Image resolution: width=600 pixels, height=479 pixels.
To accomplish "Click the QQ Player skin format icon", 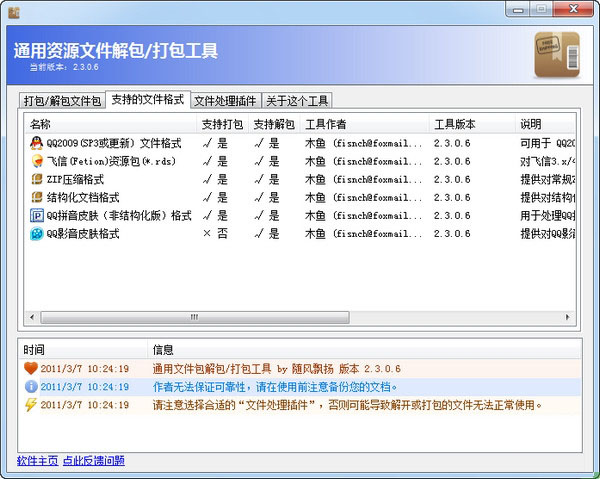I will click(37, 233).
